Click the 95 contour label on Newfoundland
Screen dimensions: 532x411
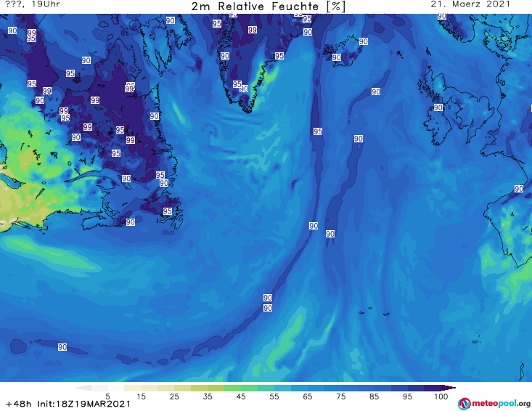[x=167, y=211]
